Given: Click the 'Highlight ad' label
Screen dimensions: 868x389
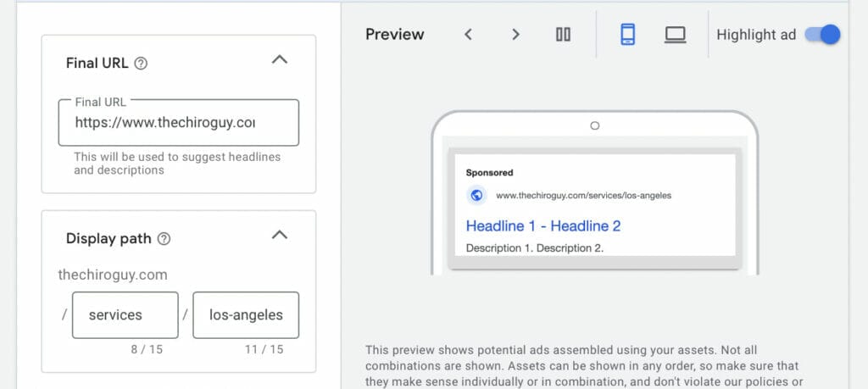Looking at the screenshot, I should tap(756, 35).
